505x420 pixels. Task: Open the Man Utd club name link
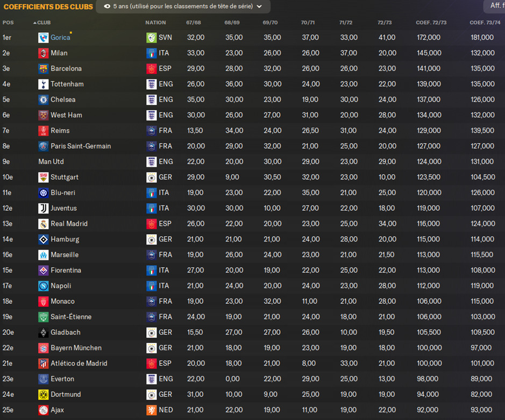coord(51,162)
